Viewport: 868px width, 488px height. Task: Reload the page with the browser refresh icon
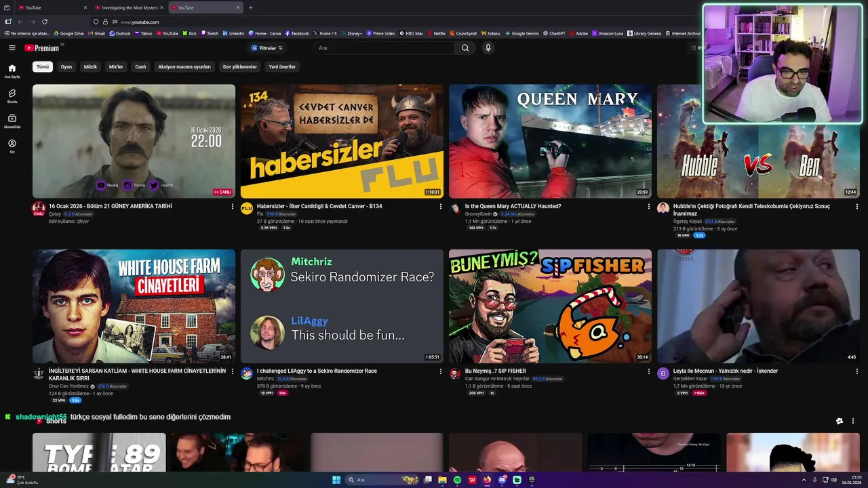(45, 22)
